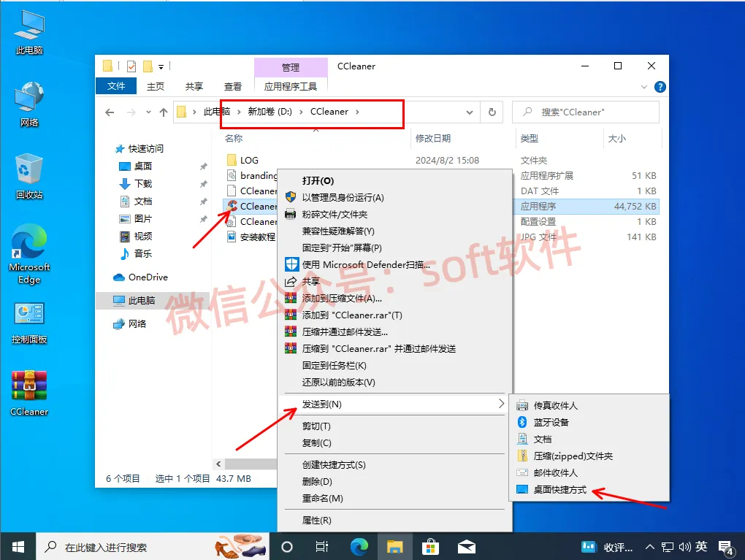The image size is (745, 560).
Task: Choose Compressed (zipped) folder option
Action: click(589, 456)
